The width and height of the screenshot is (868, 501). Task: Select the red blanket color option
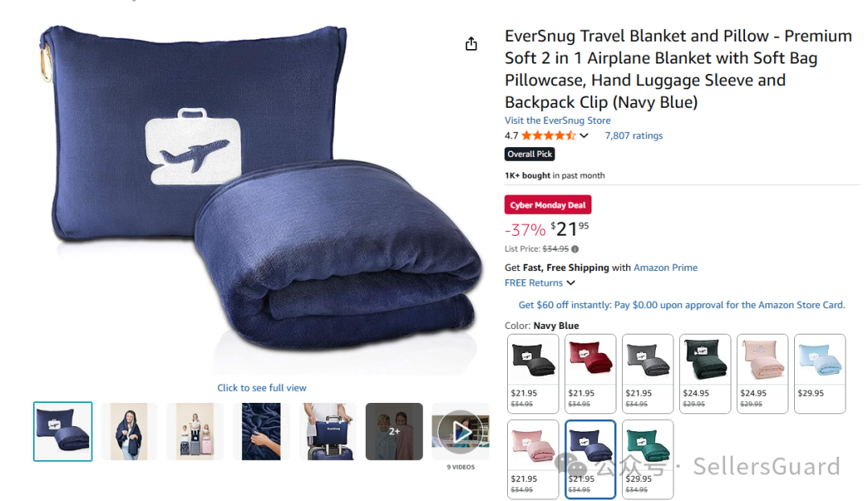point(590,374)
